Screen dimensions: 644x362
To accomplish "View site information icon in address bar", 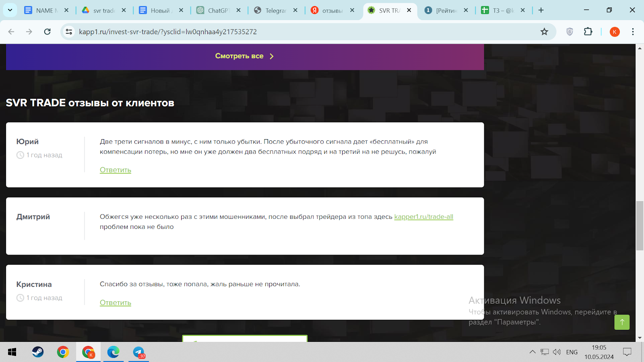I will [69, 32].
